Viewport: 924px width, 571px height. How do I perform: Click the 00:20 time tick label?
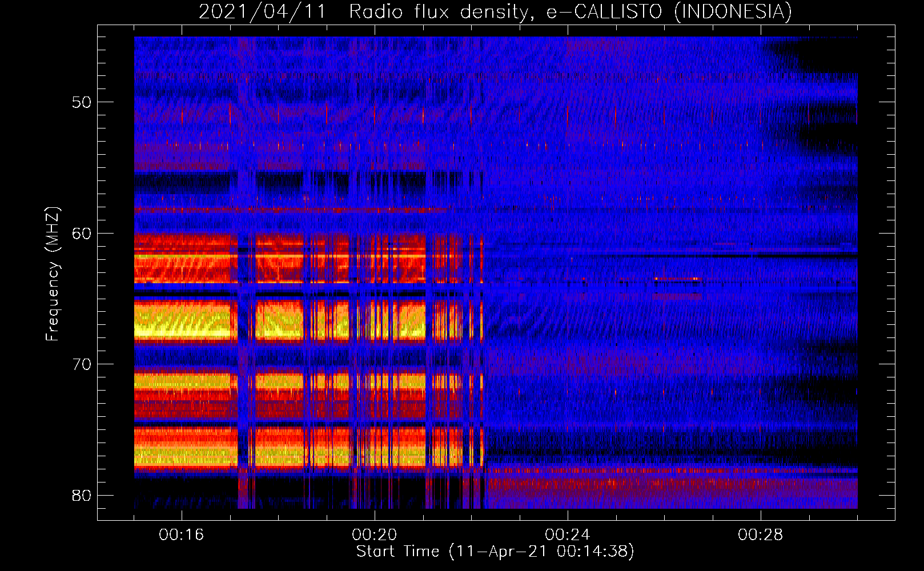click(375, 535)
